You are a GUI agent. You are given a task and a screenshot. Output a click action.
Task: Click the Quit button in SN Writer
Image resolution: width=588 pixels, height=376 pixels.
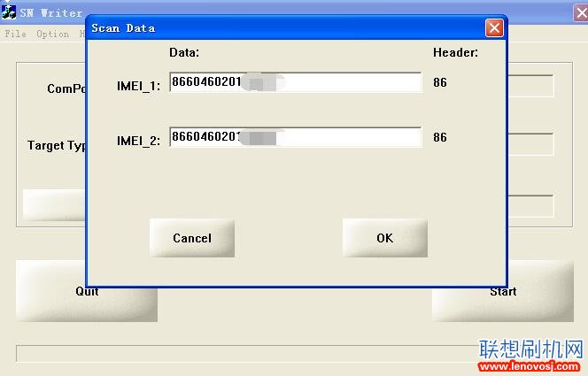coord(87,291)
